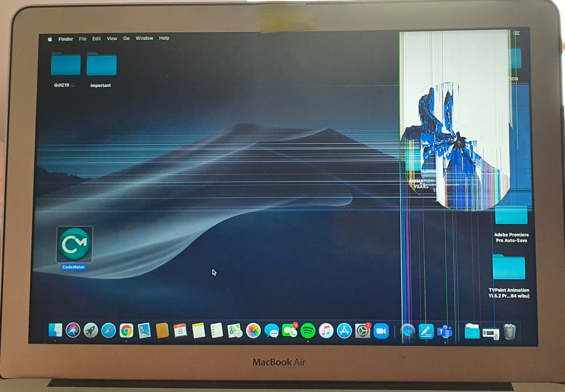This screenshot has width=565, height=392.
Task: Open the Apple menu
Action: coord(50,39)
